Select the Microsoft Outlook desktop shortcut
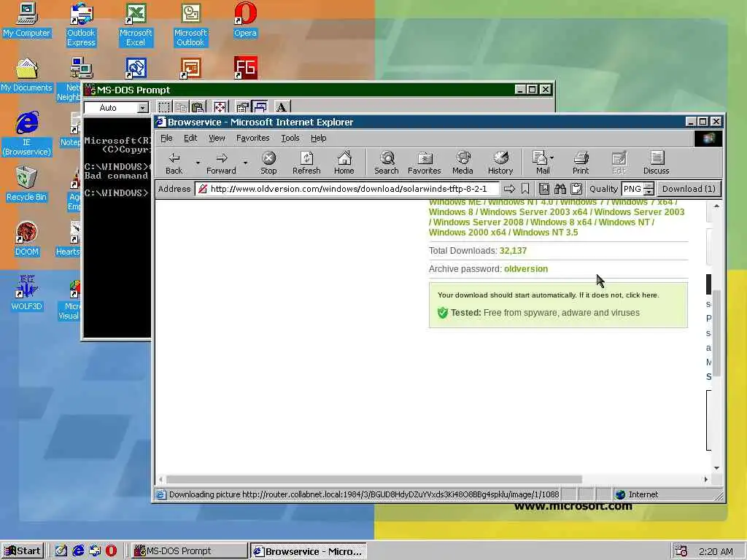747x560 pixels. pos(190,25)
